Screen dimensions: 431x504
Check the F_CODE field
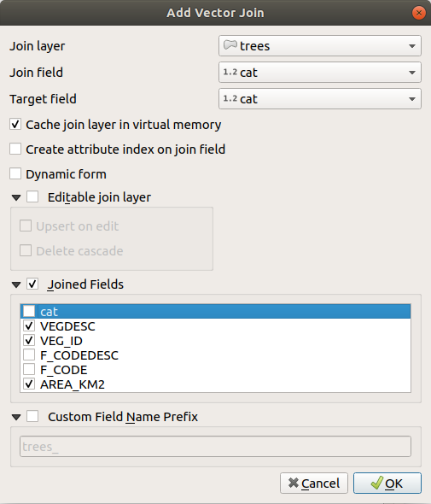tap(29, 369)
